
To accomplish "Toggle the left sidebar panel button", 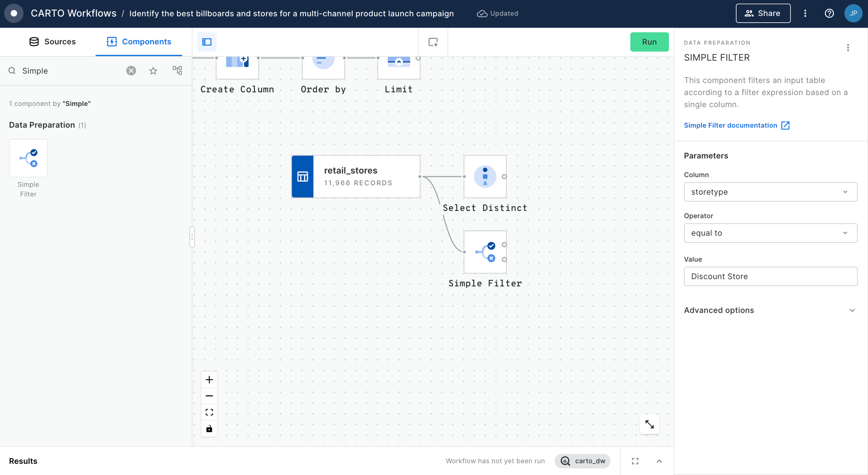I will (x=207, y=42).
